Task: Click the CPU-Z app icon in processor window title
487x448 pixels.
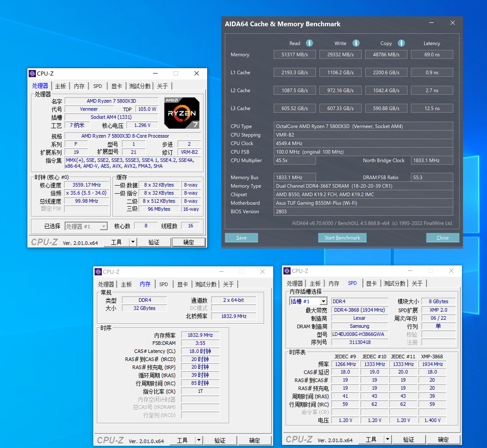Action: coord(32,73)
